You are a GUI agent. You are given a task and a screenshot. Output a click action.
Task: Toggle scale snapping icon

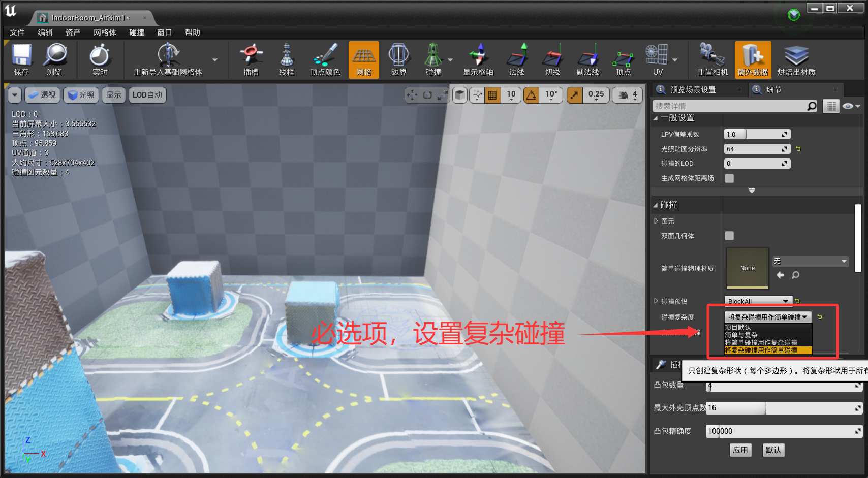tap(575, 95)
